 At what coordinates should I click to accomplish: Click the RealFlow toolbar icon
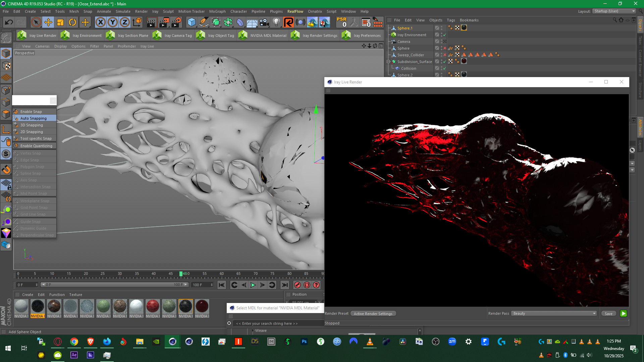[288, 22]
